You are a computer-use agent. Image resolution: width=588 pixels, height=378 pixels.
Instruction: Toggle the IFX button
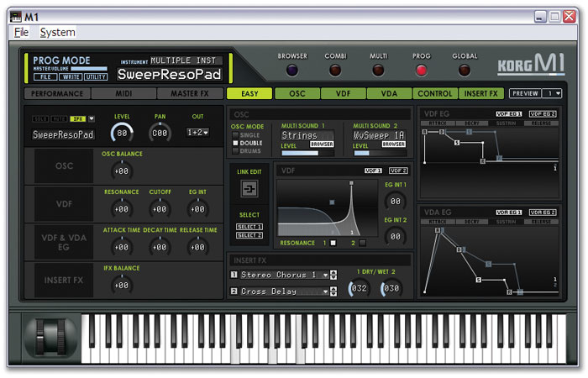tap(78, 119)
